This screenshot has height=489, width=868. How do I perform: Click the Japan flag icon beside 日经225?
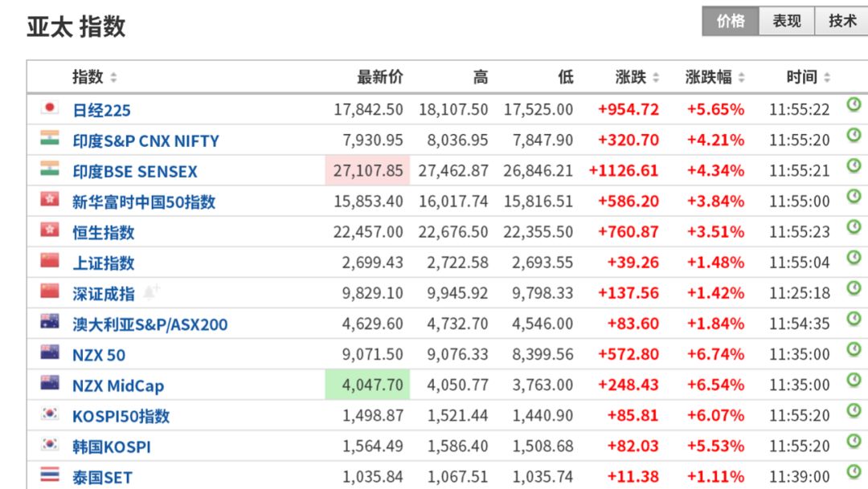pyautogui.click(x=50, y=108)
